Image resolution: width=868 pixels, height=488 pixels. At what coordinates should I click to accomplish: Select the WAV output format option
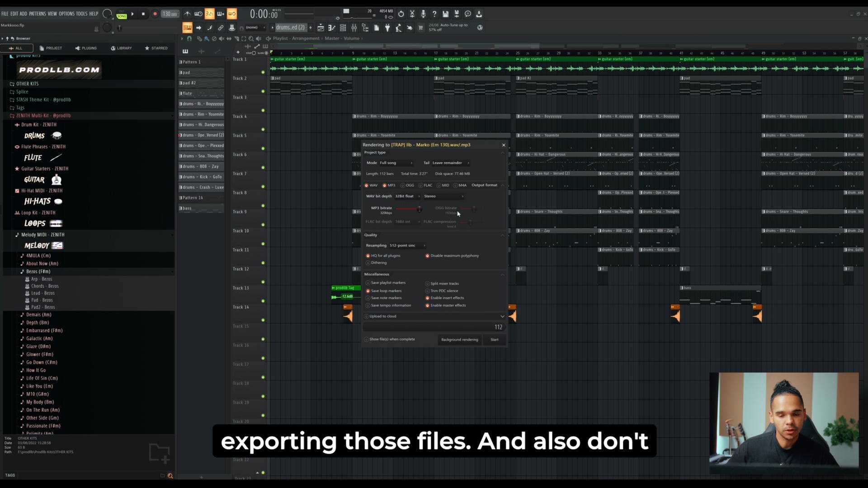pos(371,185)
